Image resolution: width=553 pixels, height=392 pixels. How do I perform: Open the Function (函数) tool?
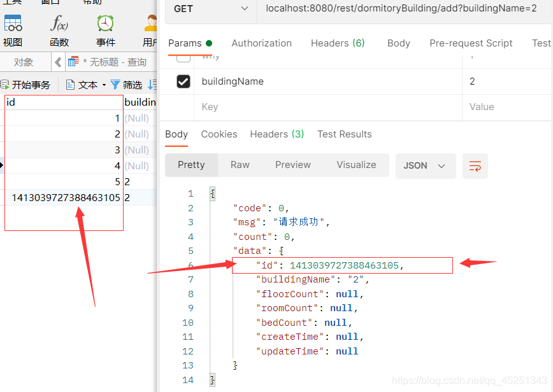59,24
